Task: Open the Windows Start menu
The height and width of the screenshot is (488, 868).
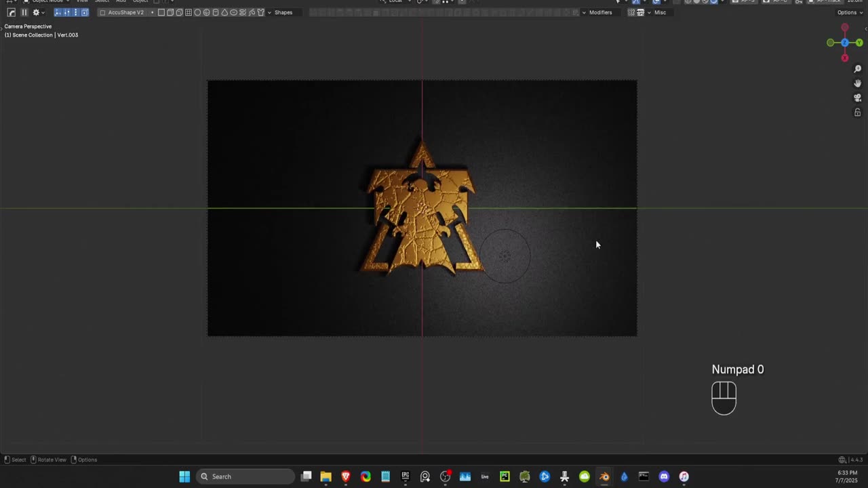Action: click(x=184, y=476)
